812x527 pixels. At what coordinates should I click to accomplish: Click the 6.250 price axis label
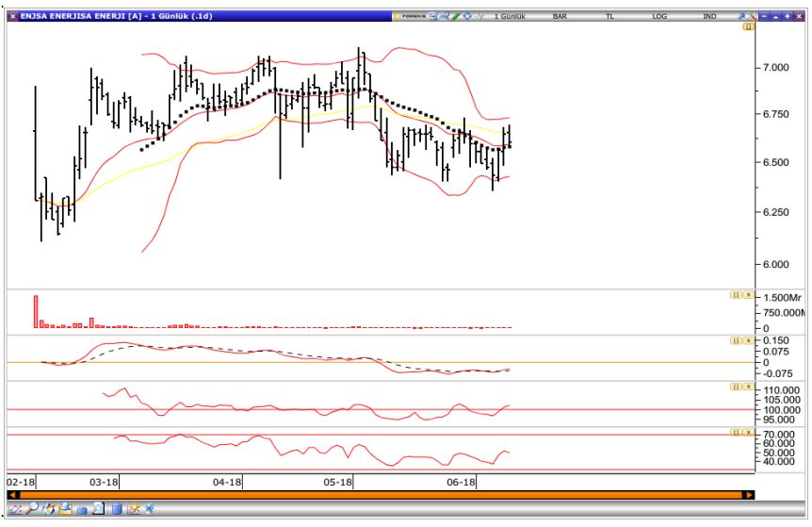point(775,212)
